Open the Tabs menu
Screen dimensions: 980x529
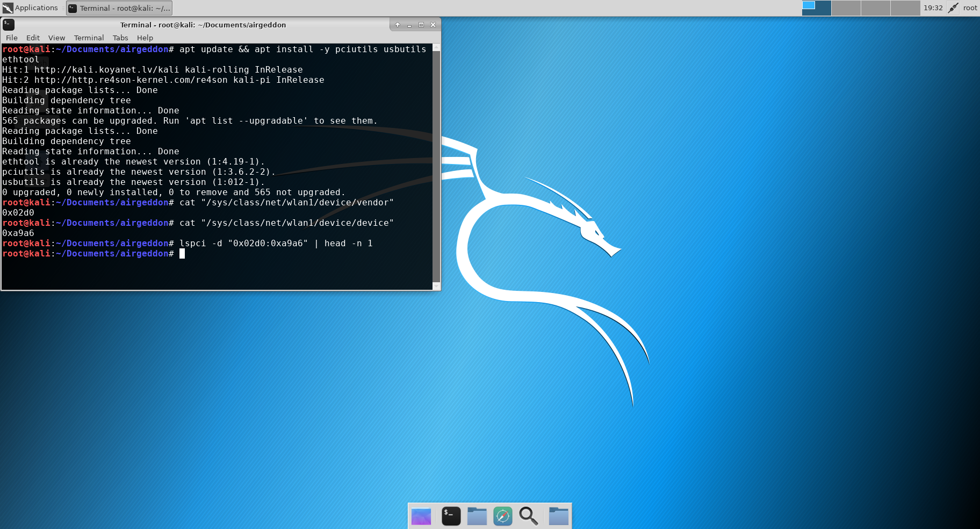[x=120, y=38]
